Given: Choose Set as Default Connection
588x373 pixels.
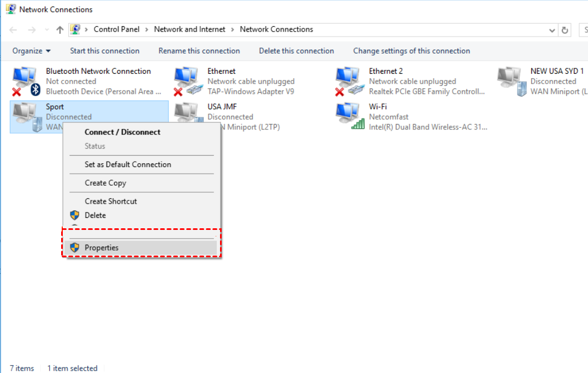Looking at the screenshot, I should pos(141,164).
